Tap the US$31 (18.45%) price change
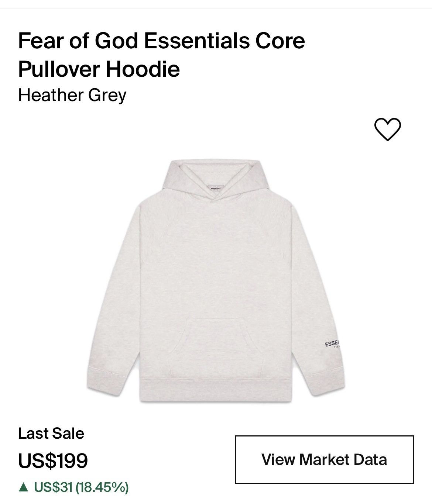 [81, 488]
